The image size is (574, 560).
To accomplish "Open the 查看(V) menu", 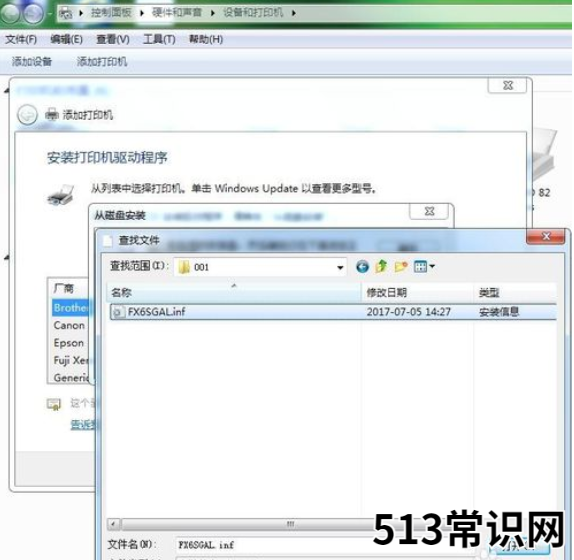I will (112, 39).
